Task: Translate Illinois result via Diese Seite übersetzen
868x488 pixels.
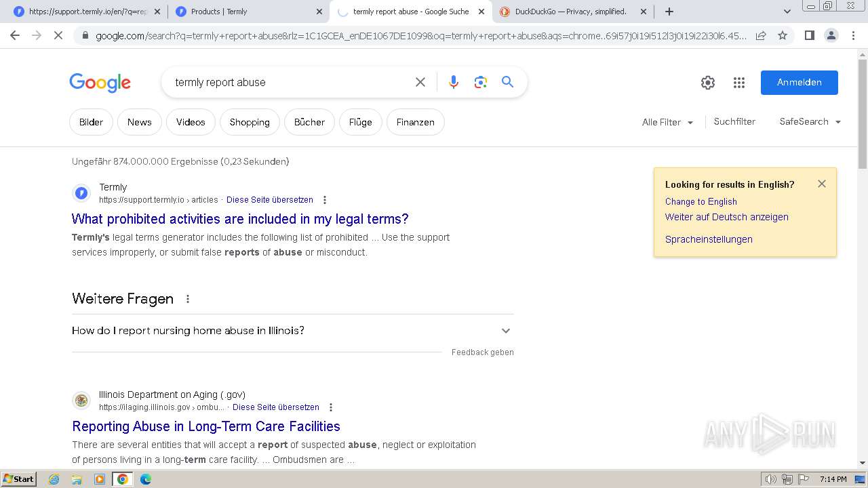Action: coord(276,407)
